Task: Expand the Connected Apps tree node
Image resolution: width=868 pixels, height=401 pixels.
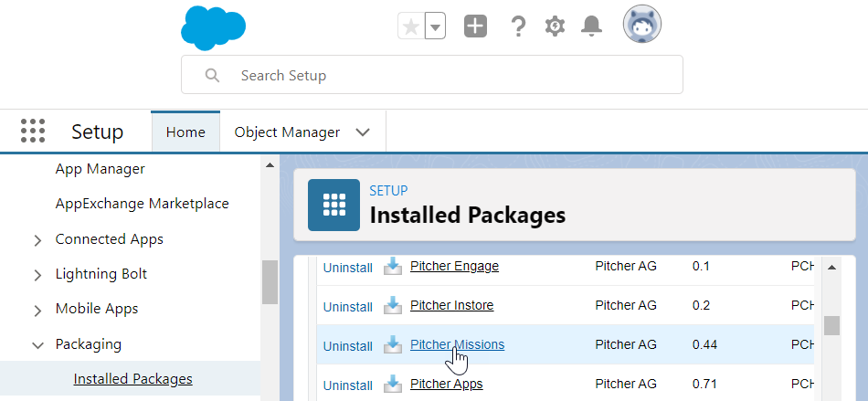Action: coord(37,240)
